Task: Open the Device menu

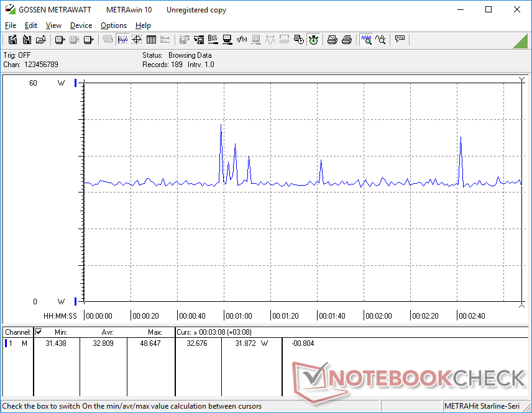Action: pyautogui.click(x=81, y=25)
